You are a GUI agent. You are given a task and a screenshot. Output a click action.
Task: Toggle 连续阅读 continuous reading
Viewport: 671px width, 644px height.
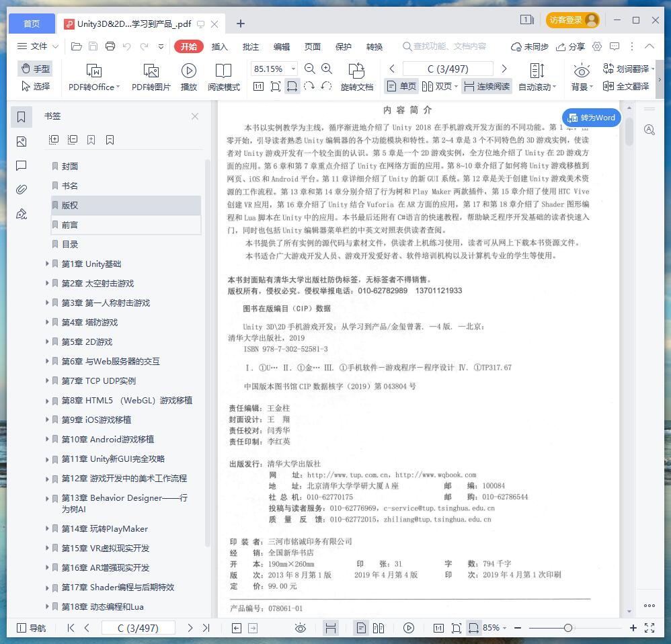(487, 87)
